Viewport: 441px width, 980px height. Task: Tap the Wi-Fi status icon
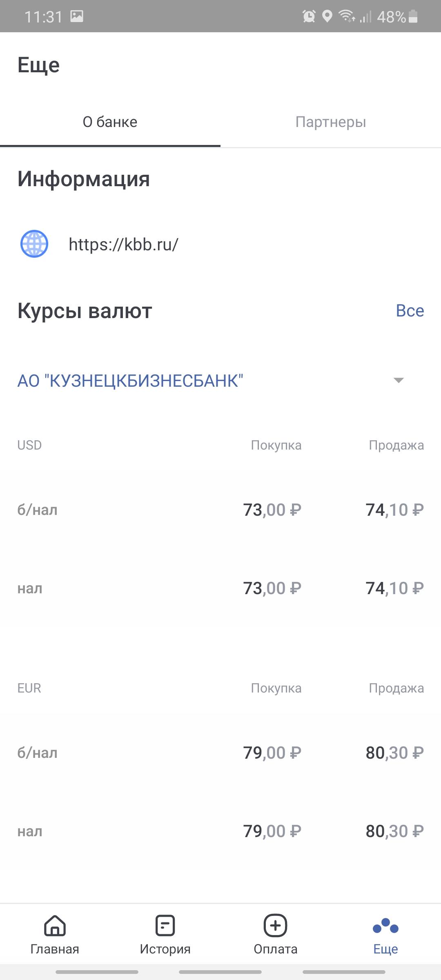tap(346, 16)
